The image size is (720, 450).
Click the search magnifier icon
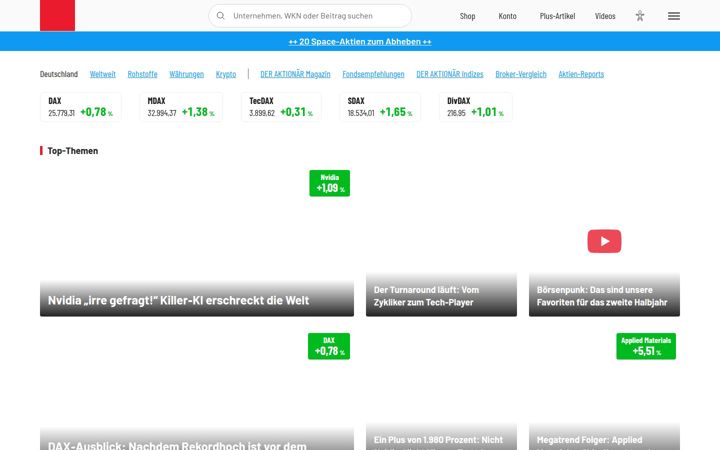coord(220,16)
